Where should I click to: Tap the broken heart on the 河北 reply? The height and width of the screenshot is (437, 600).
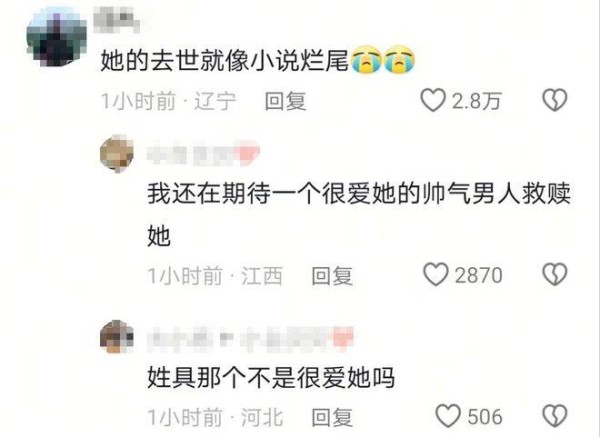coord(555,416)
